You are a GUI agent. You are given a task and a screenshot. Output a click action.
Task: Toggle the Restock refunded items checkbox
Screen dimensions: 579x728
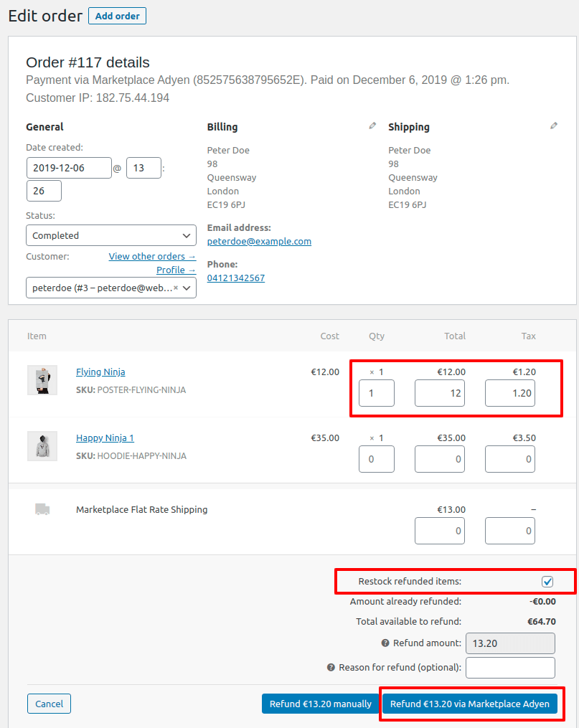tap(547, 582)
